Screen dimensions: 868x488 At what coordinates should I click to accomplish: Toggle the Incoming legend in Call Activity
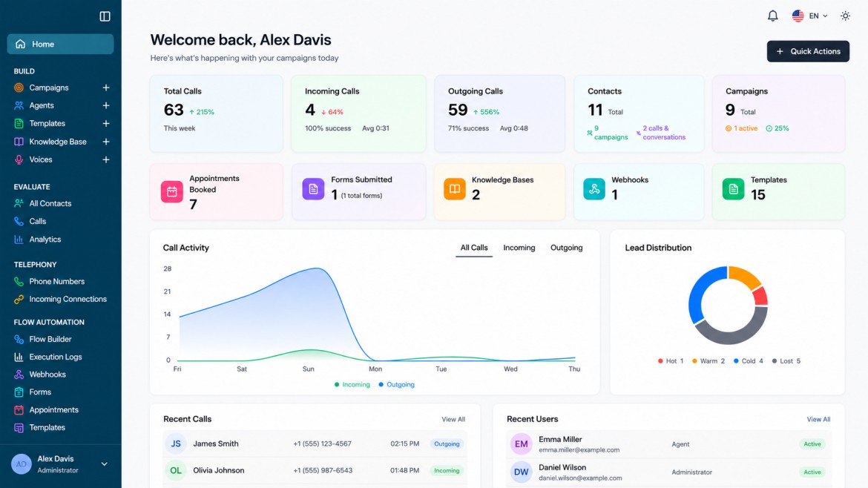click(352, 384)
